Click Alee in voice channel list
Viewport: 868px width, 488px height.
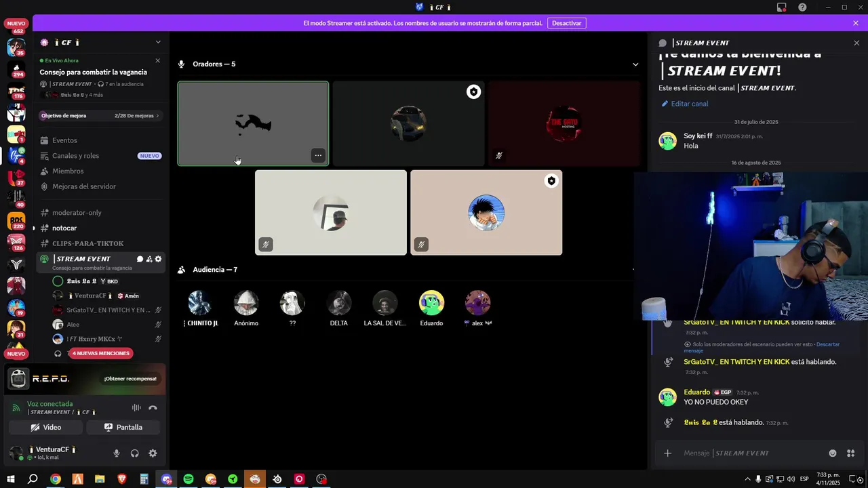click(x=107, y=325)
